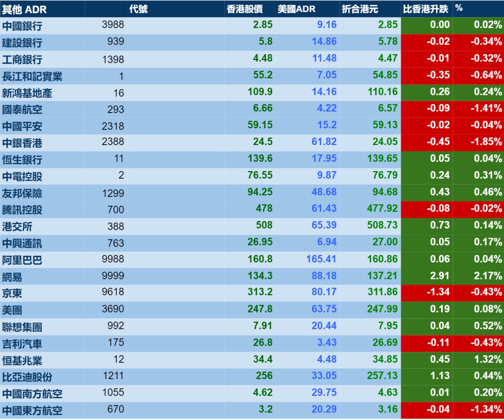Click the 折合港元 column header

click(x=360, y=9)
